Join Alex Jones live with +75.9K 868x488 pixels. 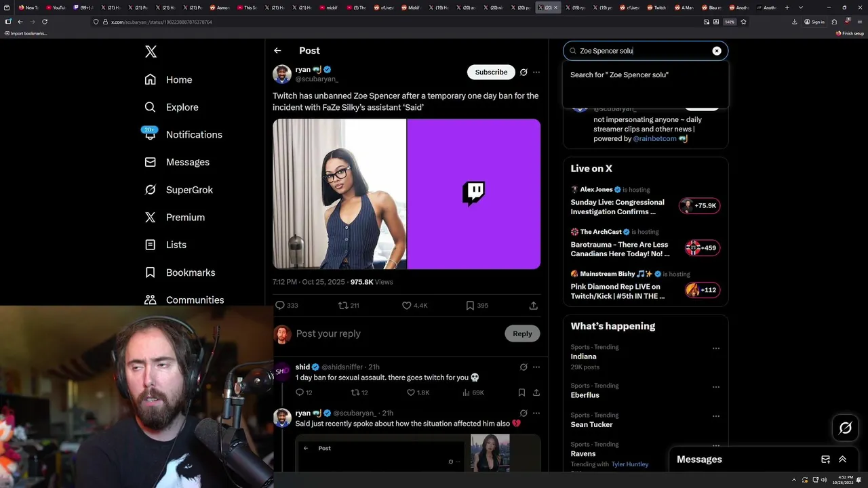point(700,205)
